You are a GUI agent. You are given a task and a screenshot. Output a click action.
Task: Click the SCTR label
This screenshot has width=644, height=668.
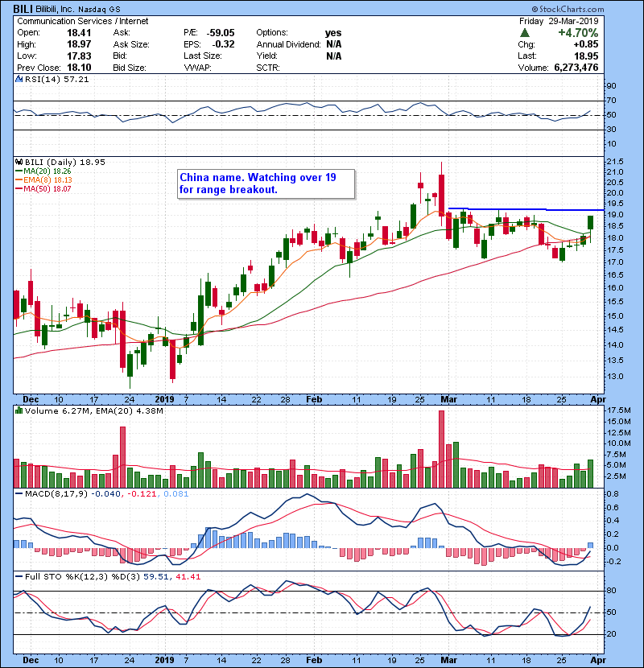point(268,68)
